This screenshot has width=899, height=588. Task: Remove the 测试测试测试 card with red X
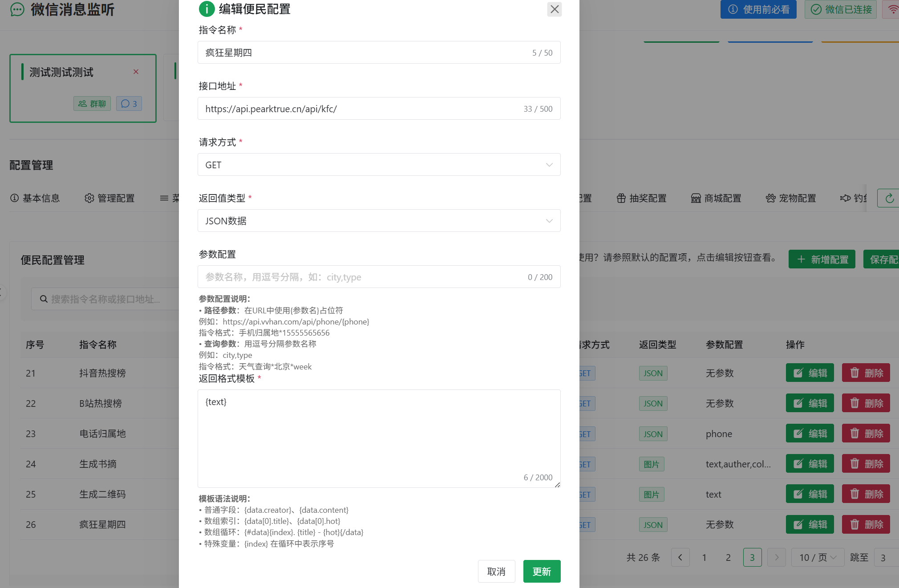(x=136, y=72)
